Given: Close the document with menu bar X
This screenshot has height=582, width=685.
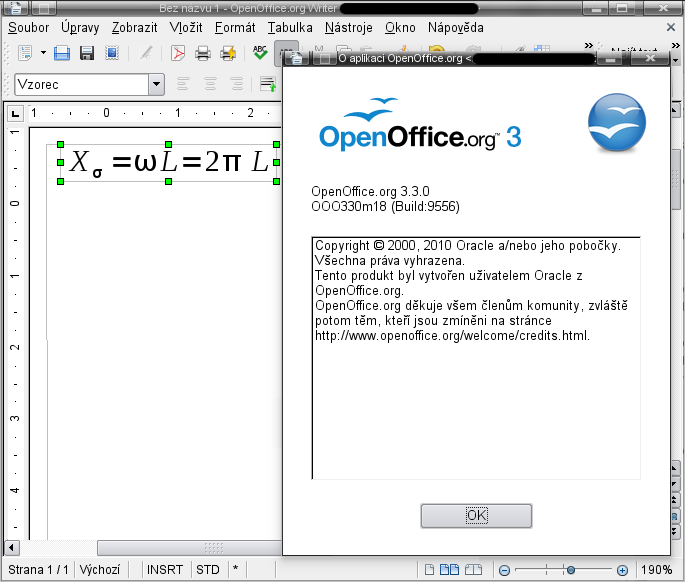Looking at the screenshot, I should (671, 28).
